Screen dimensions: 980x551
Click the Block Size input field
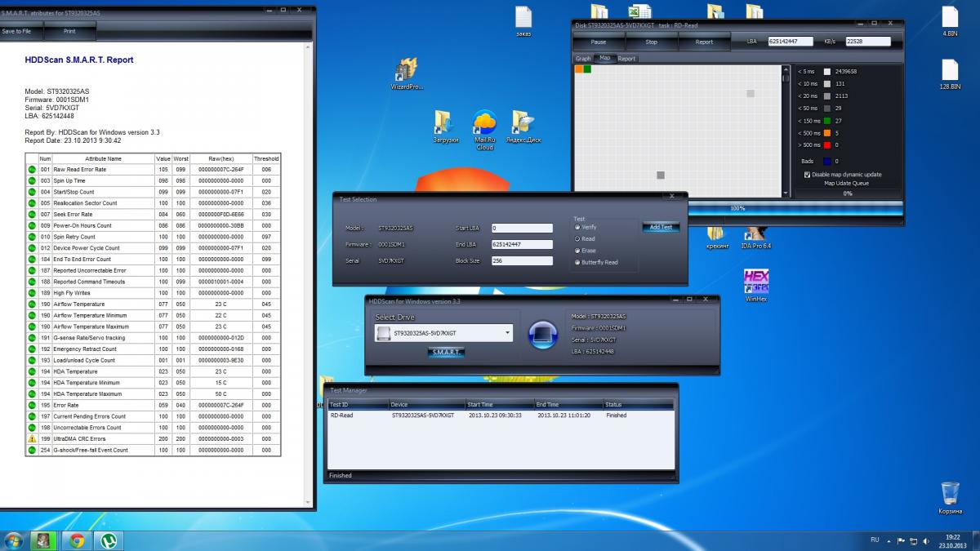[x=522, y=261]
